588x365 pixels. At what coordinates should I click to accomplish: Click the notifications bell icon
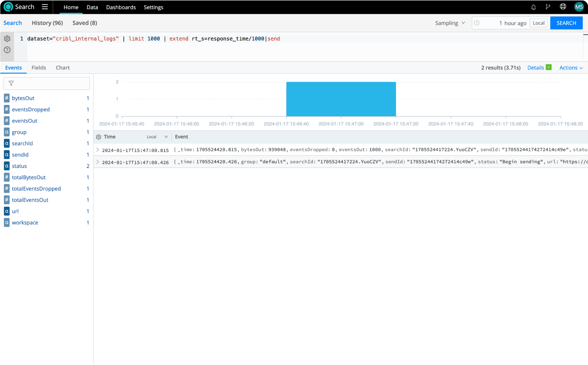533,7
